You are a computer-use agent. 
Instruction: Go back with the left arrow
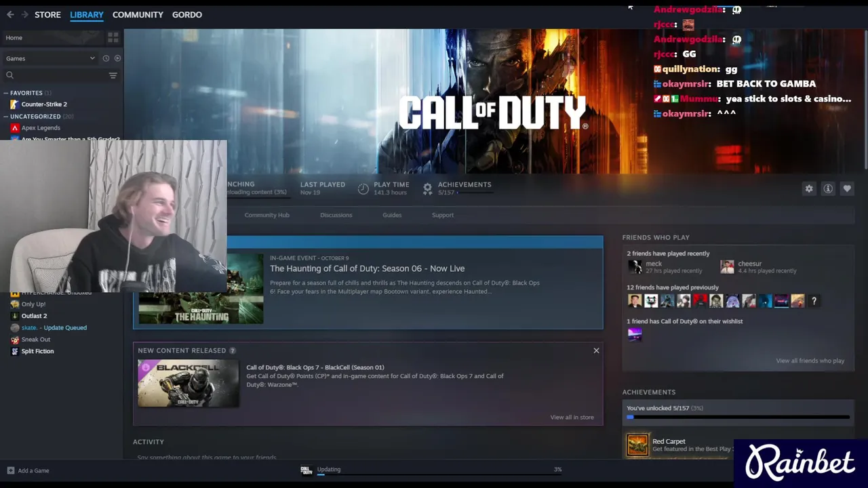point(10,14)
